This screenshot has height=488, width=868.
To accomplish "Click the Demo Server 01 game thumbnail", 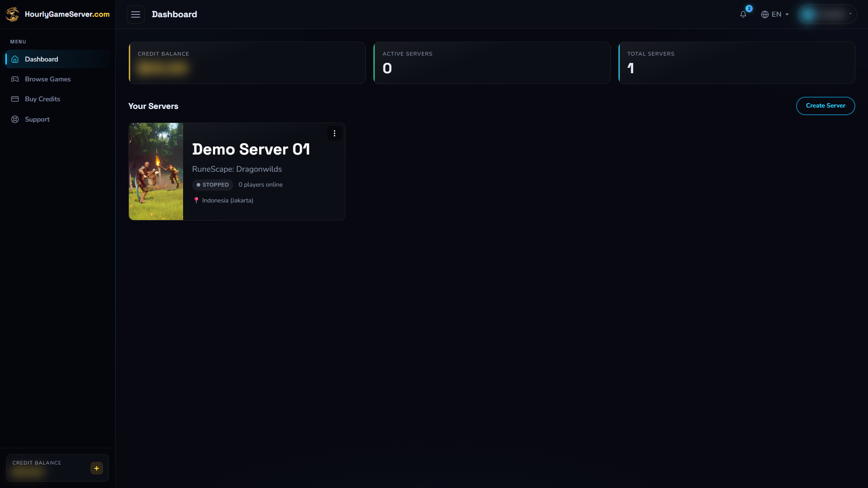I will click(156, 172).
